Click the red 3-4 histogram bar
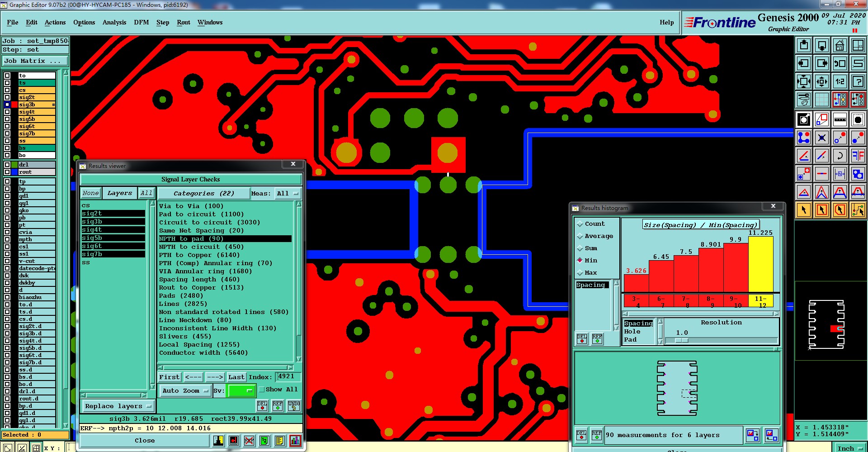 (x=636, y=283)
